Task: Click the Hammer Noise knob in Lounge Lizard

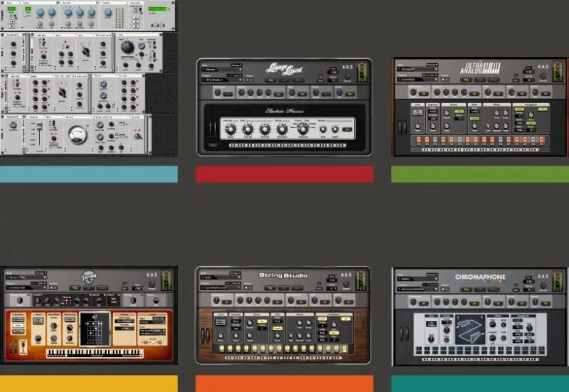Action: coord(230,129)
